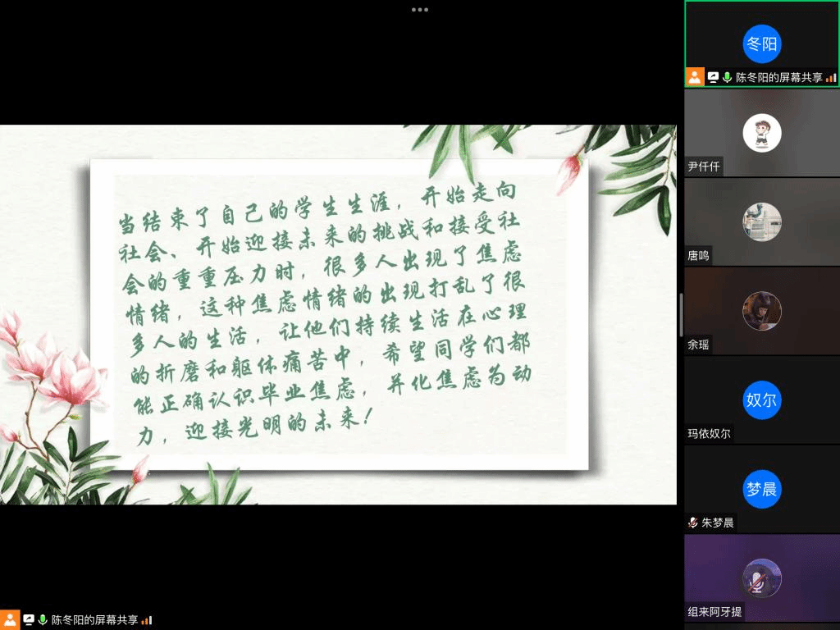Click the muted microphone icon beside 朱梦晨
The width and height of the screenshot is (840, 630).
[x=693, y=523]
